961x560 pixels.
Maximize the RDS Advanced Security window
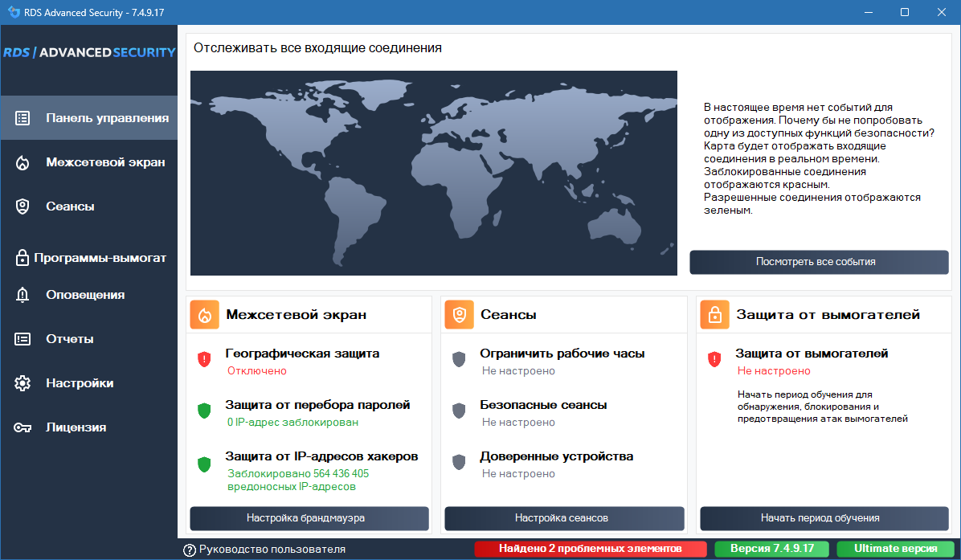(905, 12)
